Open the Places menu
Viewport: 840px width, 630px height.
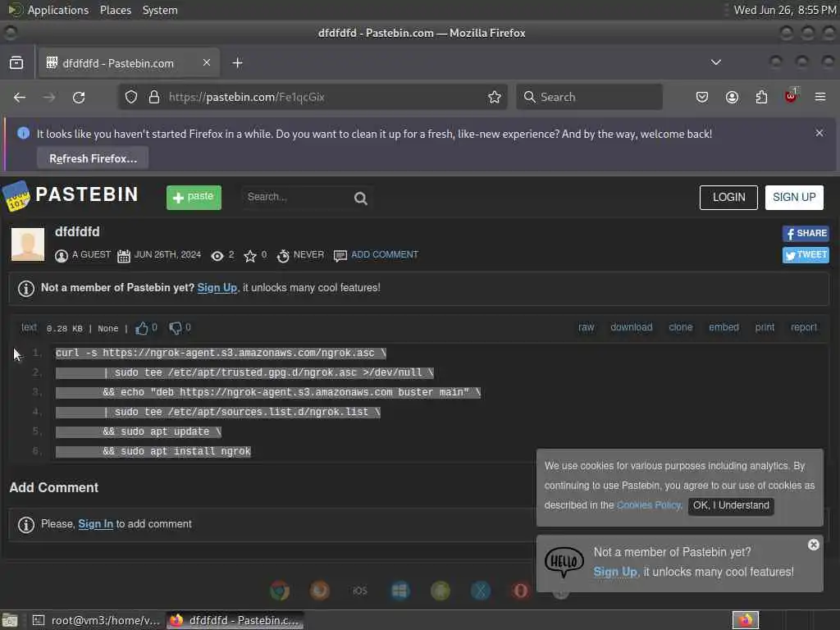click(115, 10)
